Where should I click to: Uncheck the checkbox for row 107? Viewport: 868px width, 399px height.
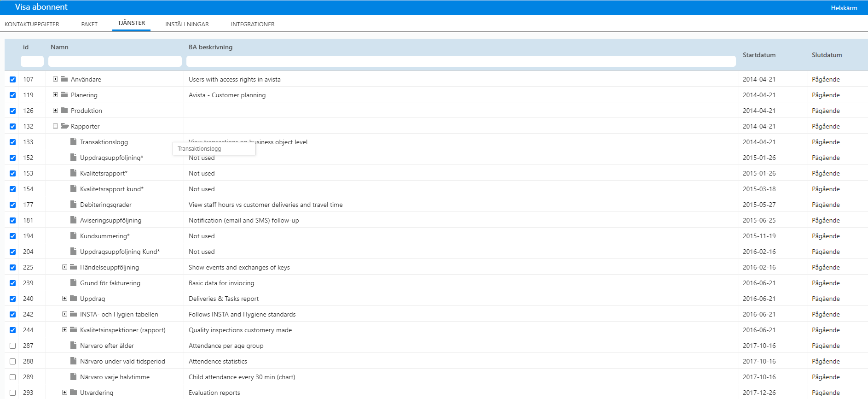pos(13,79)
